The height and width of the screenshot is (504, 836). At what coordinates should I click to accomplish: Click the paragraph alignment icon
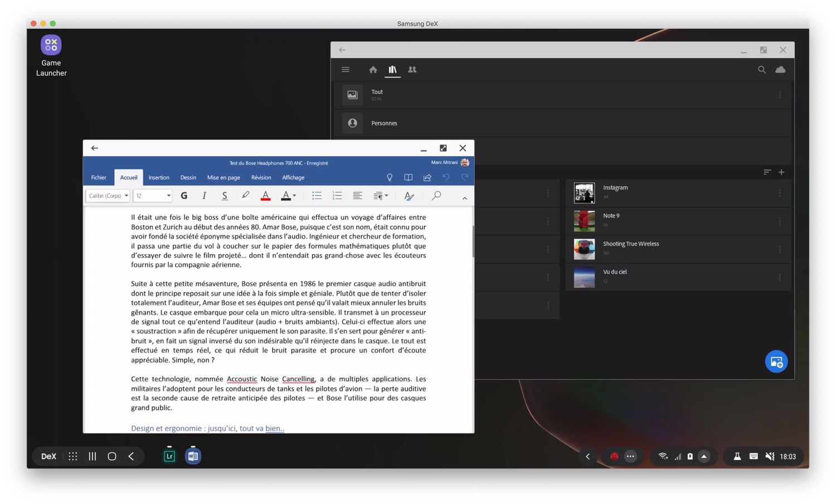[357, 195]
